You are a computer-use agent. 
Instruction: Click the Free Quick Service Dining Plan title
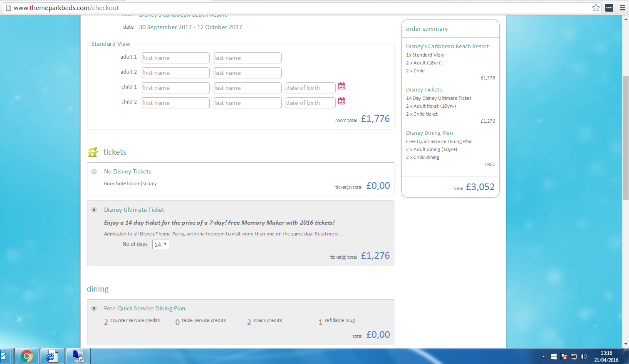pos(144,308)
